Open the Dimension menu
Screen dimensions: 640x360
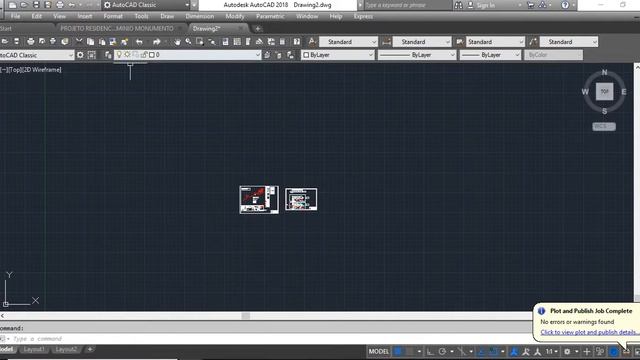[x=200, y=16]
